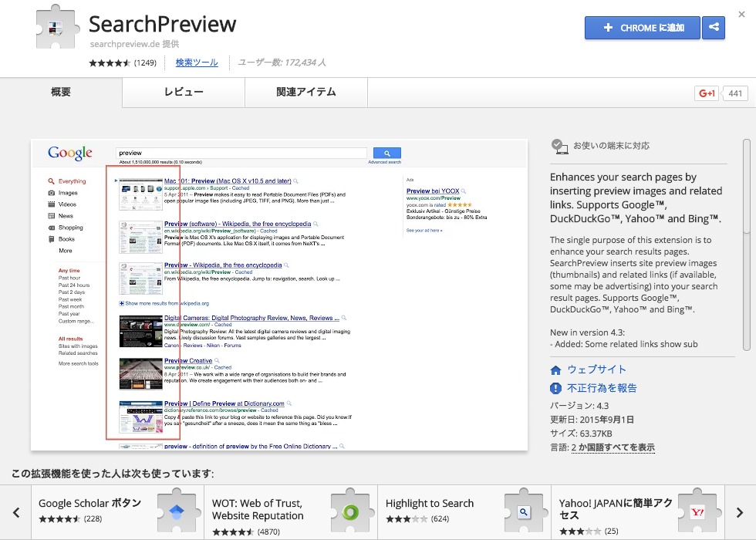Viewport: 756px width, 540px height.
Task: Open the WOT: Web of Trust extension card
Action: coord(291,512)
